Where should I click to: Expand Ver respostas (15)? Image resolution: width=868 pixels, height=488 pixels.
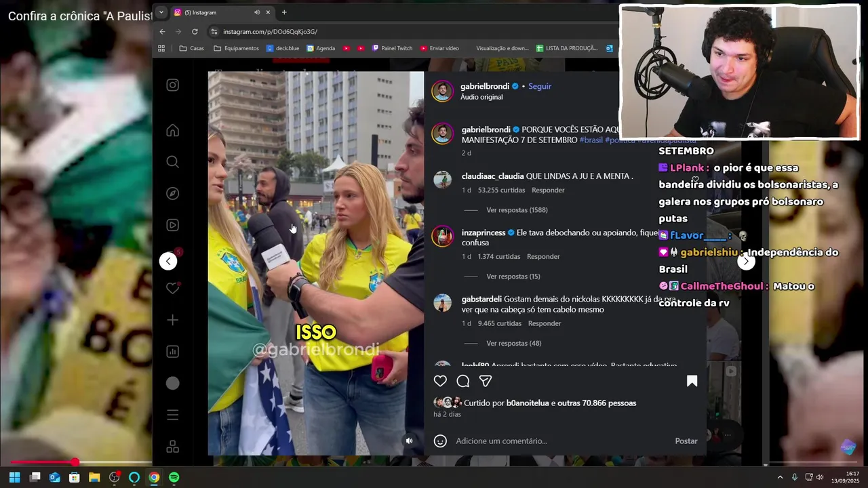coord(513,277)
